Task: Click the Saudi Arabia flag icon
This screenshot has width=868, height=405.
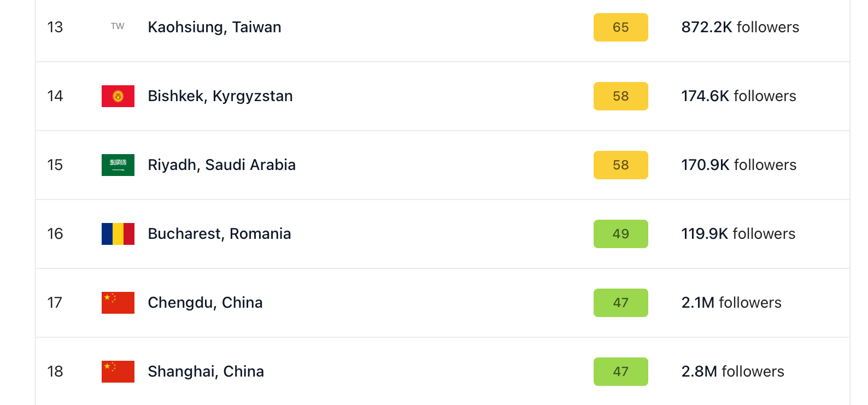Action: click(118, 165)
